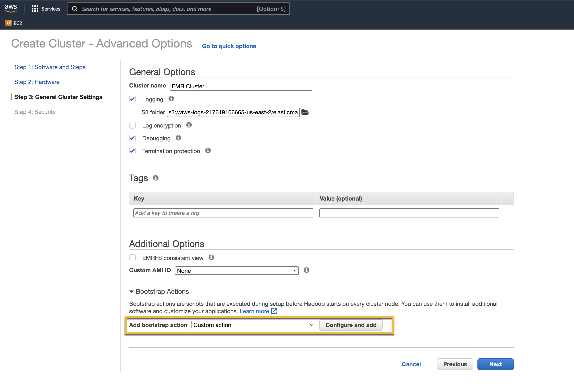Viewport: 574px width, 392px height.
Task: Select Step 3: General Cluster Settings
Action: click(x=58, y=97)
